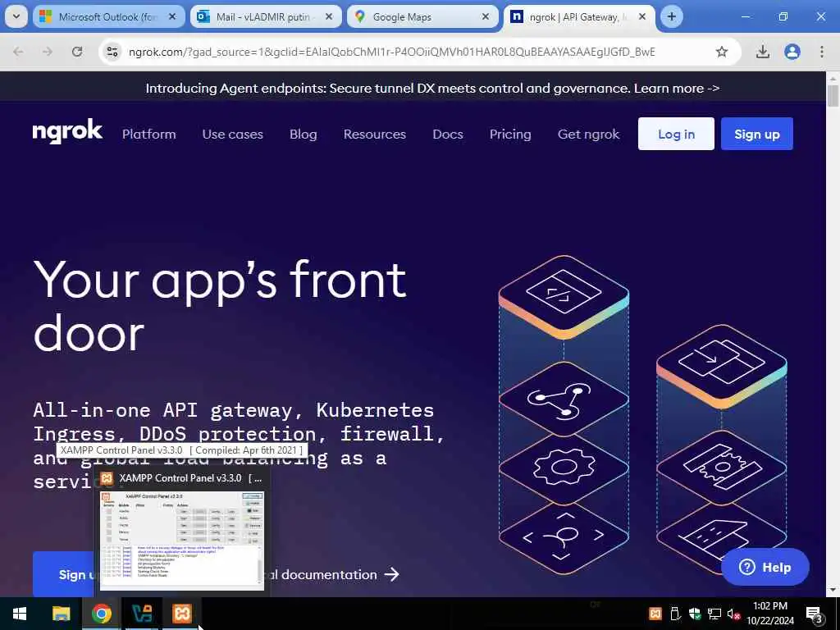Image resolution: width=840 pixels, height=630 pixels.
Task: Click the XAMPP Control Panel preview title
Action: coord(190,478)
